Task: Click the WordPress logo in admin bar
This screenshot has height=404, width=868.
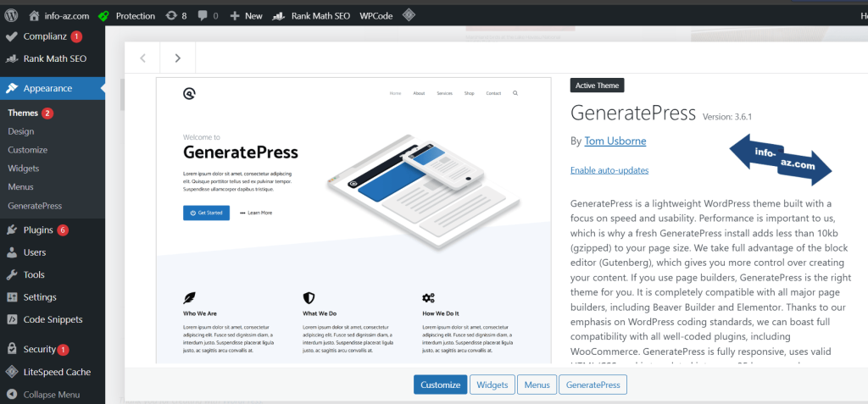Action: (x=12, y=15)
